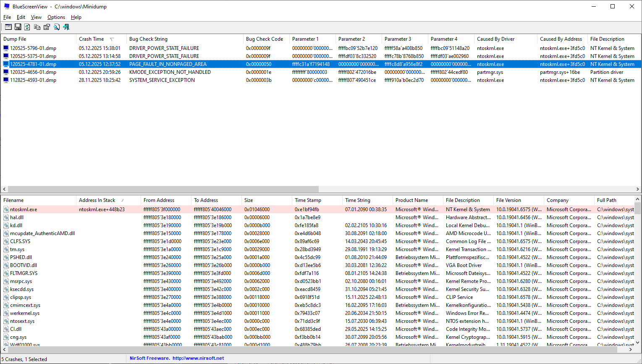Sort by Bug Check String column header
The height and width of the screenshot is (364, 642).
point(185,39)
